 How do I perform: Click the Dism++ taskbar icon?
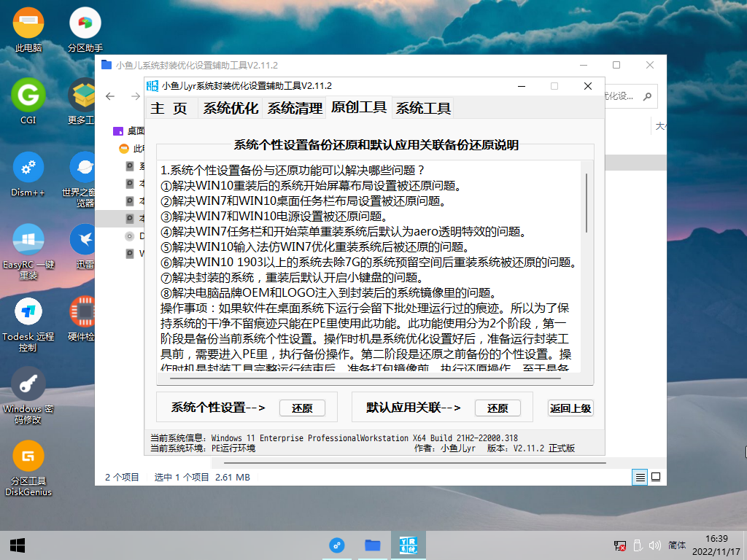pos(337,545)
